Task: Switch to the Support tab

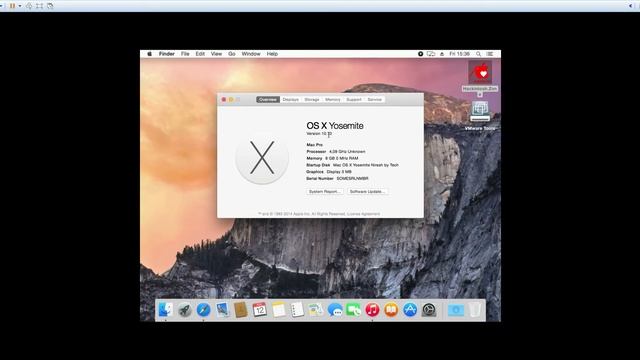Action: 354,100
